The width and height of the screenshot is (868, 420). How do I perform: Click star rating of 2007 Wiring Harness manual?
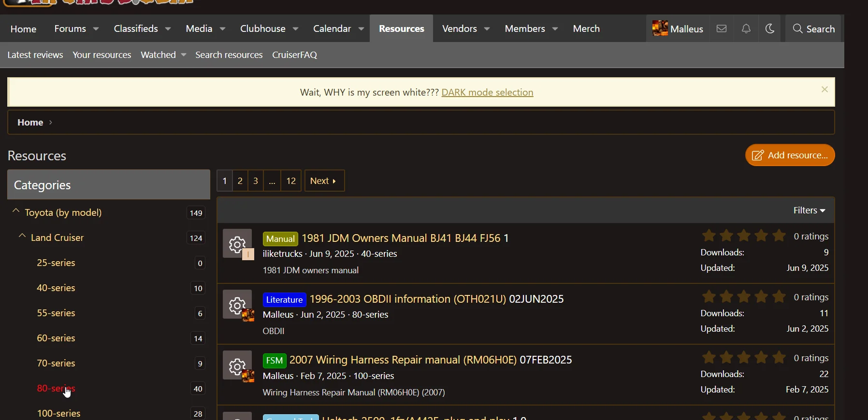[744, 358]
